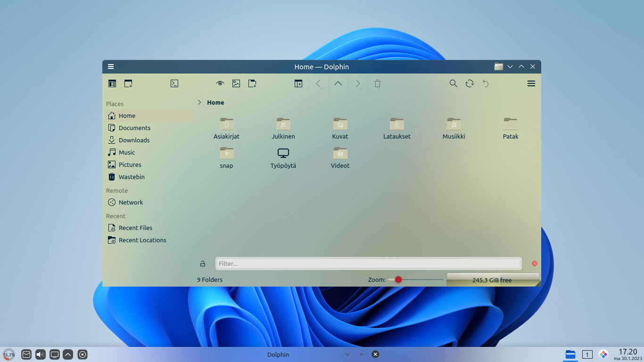
Task: Select the Patak folder
Action: 511,129
